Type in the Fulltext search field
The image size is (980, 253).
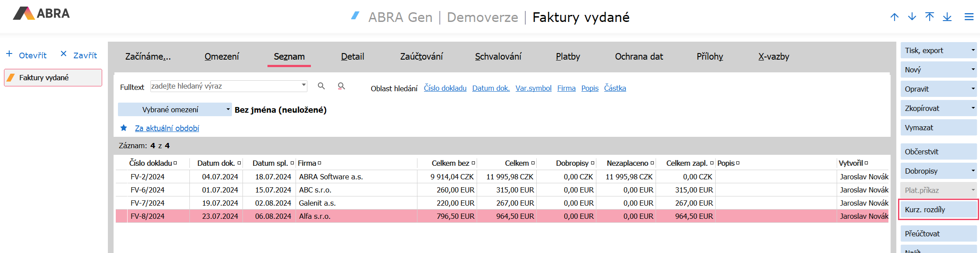pyautogui.click(x=226, y=86)
